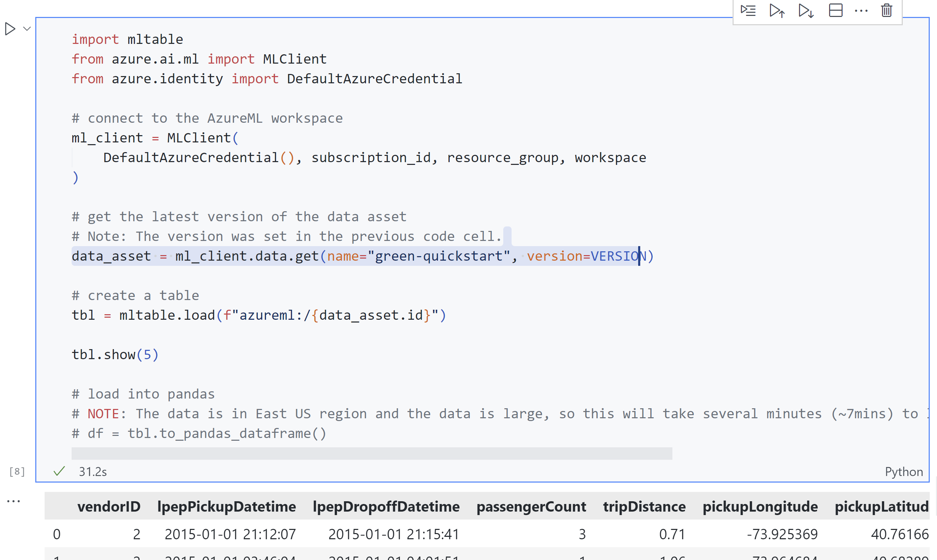Open output options ellipsis menu
The width and height of the screenshot is (937, 560).
coord(13,501)
